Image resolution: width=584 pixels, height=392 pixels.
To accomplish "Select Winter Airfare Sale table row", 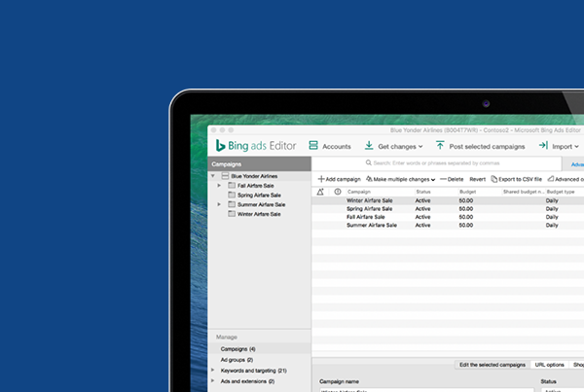I will click(448, 200).
